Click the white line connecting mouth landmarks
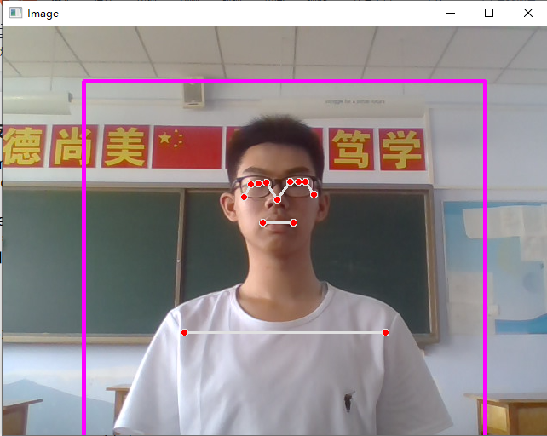The image size is (547, 436). (x=278, y=223)
